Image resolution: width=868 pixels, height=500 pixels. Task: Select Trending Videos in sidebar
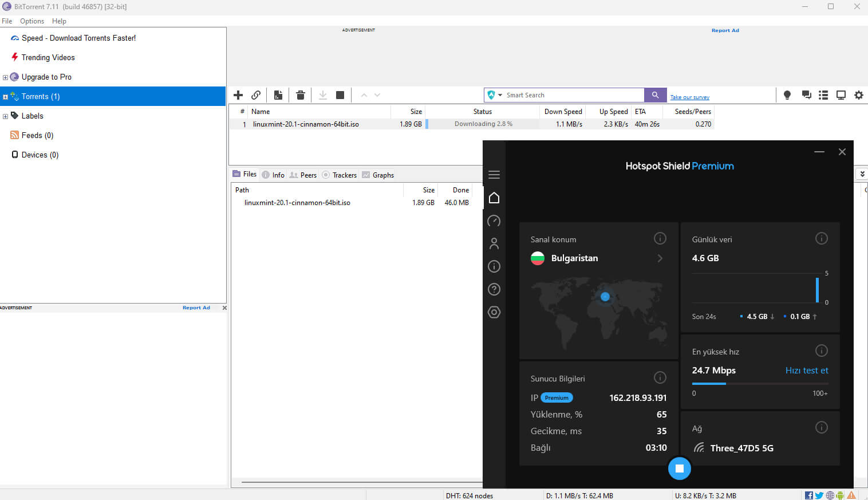click(48, 57)
